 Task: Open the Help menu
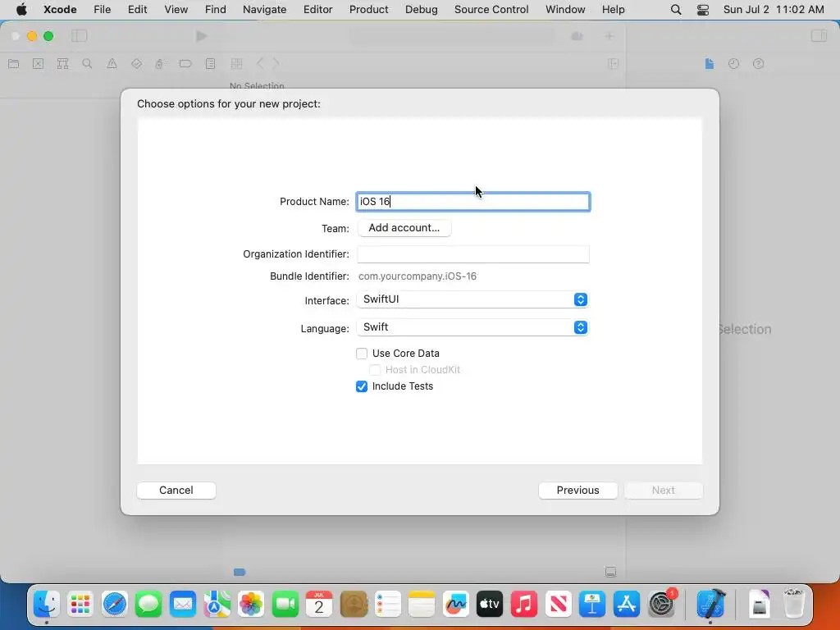613,10
